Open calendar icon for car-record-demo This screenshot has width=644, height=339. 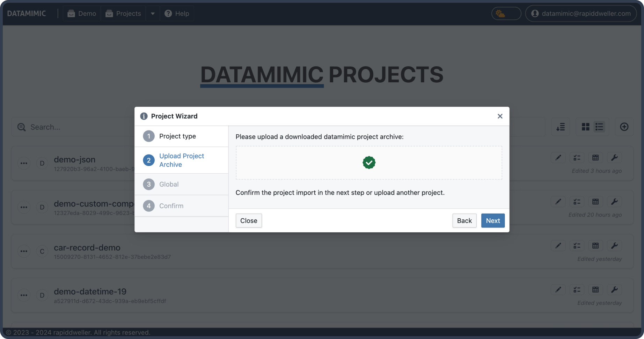[595, 246]
